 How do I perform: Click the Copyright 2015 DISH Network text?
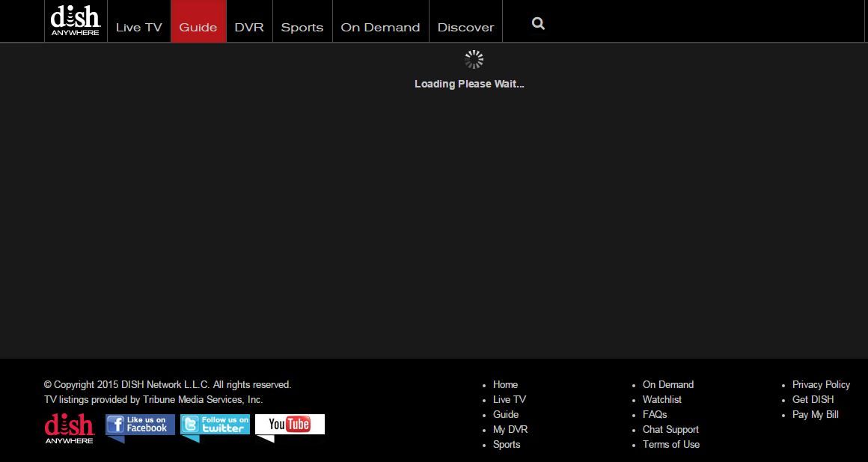(x=168, y=384)
